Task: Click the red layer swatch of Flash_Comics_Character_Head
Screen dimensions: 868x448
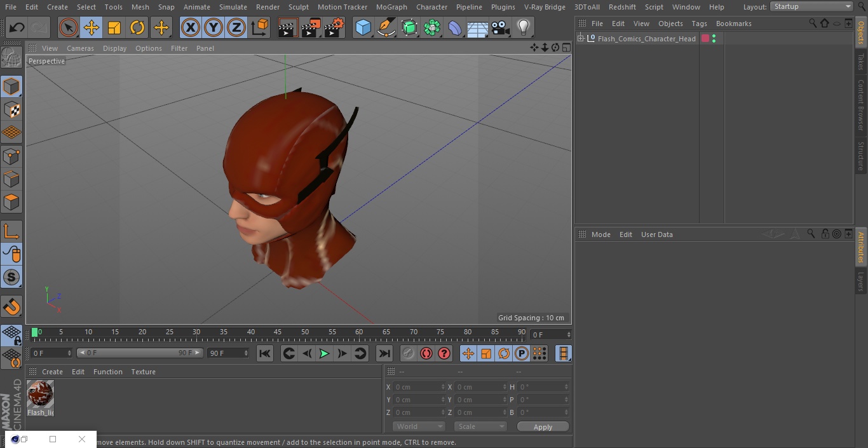Action: pyautogui.click(x=705, y=39)
